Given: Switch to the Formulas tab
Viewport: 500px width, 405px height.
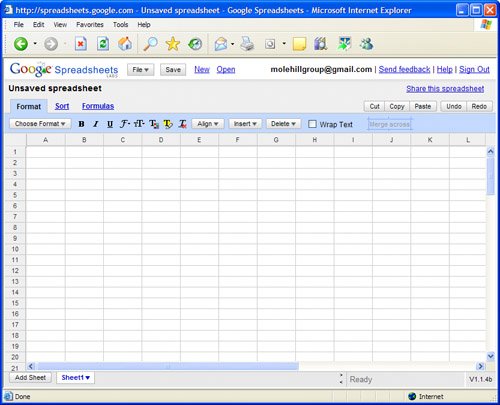Looking at the screenshot, I should 98,106.
